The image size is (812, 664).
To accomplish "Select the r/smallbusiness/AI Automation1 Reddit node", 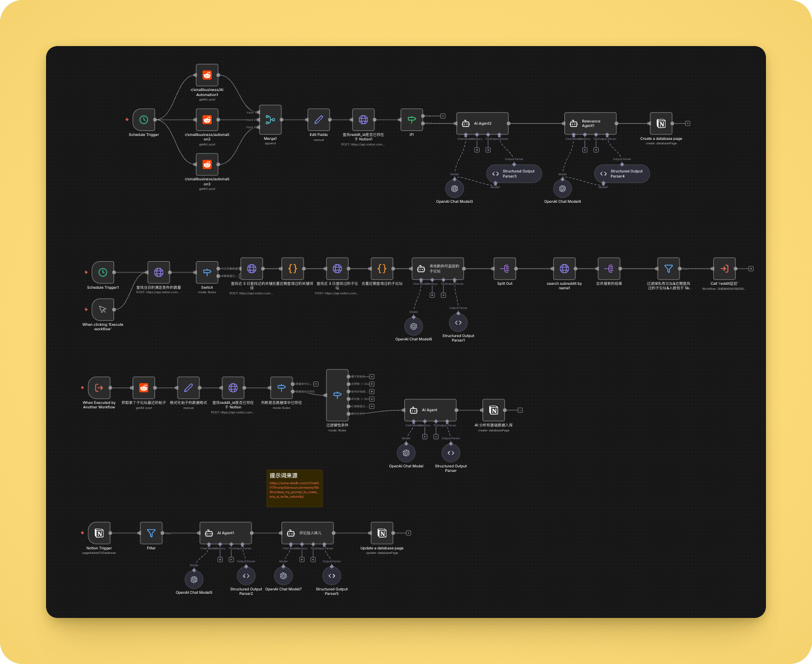I will (x=207, y=75).
